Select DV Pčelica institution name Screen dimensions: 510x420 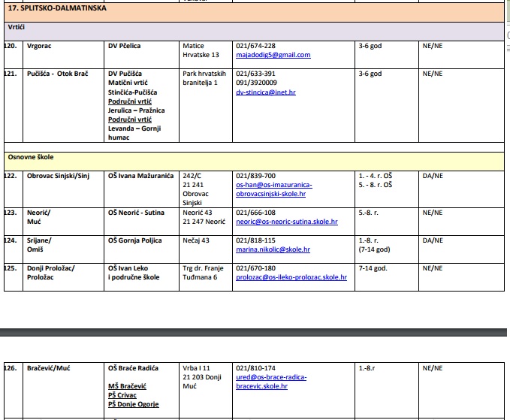124,46
